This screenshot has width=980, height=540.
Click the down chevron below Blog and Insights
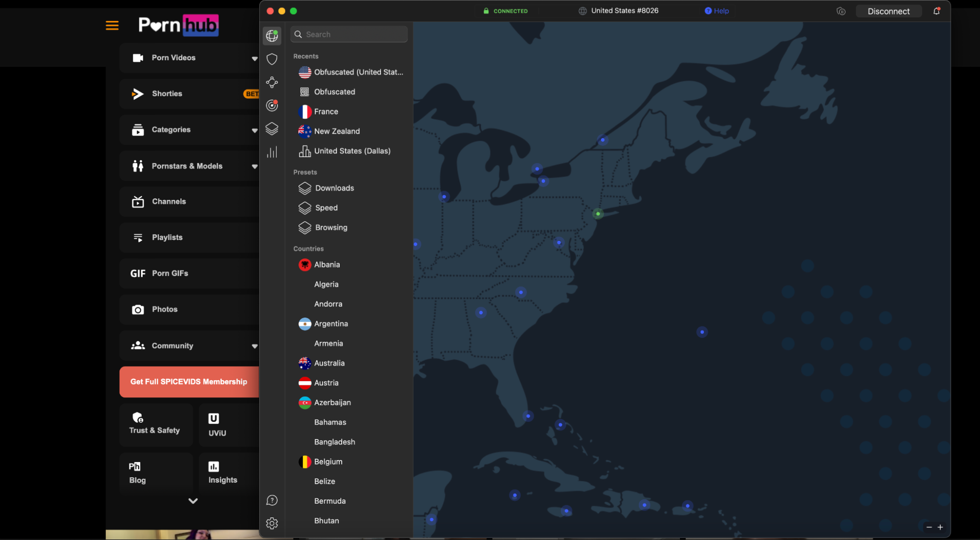coord(193,501)
